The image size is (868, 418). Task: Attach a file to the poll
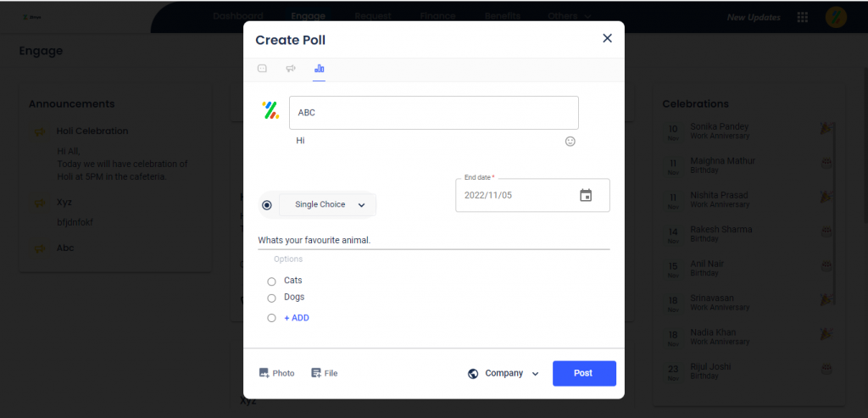click(325, 373)
